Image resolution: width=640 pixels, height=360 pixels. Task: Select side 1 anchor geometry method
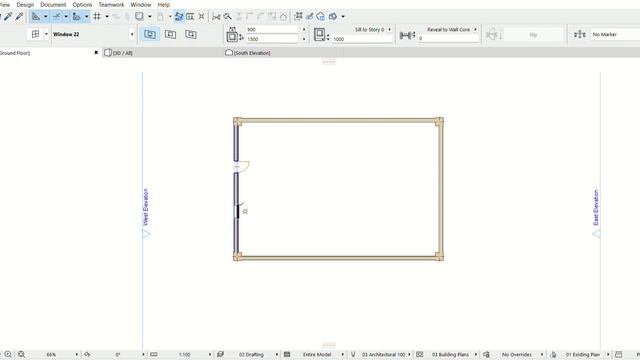pos(170,34)
